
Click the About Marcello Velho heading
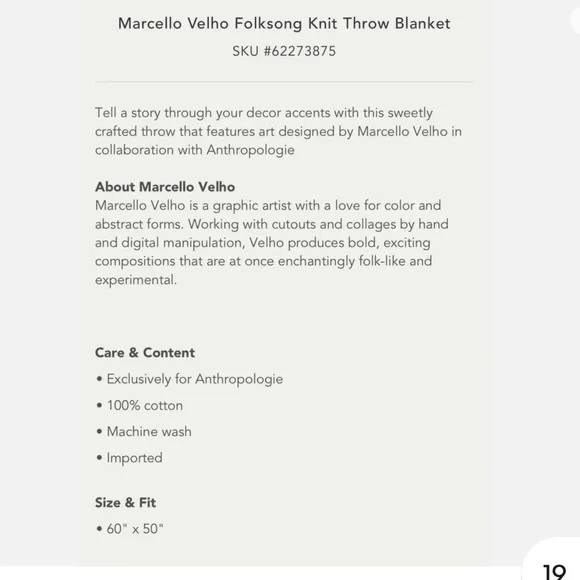165,187
